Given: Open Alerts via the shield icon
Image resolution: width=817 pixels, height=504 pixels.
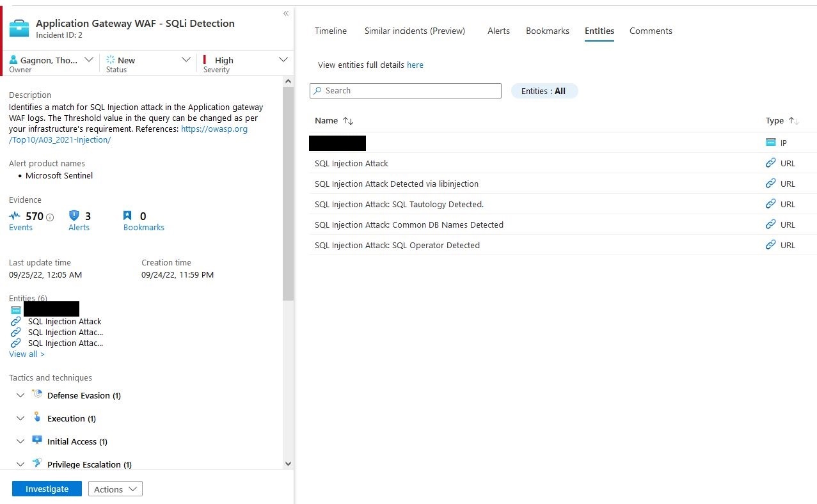Looking at the screenshot, I should (x=74, y=216).
